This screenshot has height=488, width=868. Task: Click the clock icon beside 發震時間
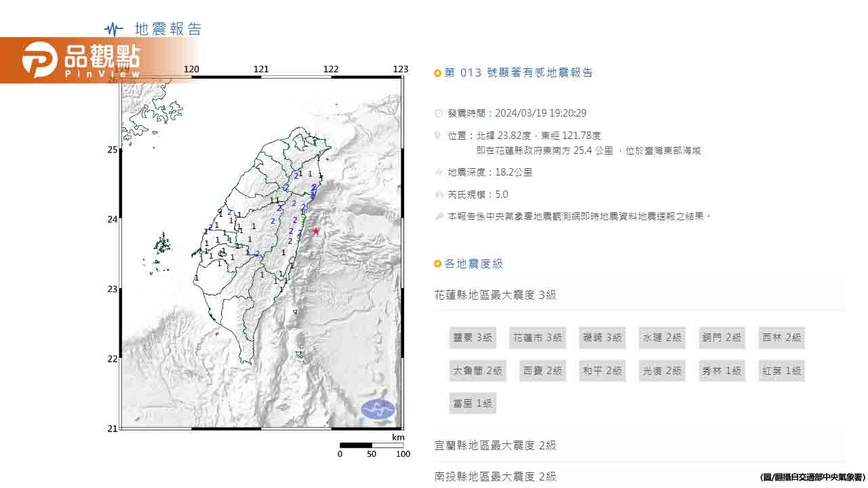click(439, 113)
